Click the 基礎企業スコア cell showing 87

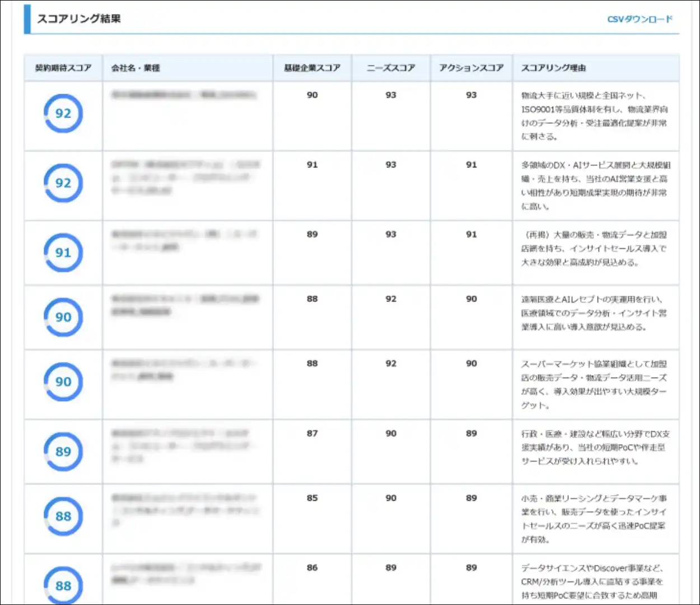[312, 433]
